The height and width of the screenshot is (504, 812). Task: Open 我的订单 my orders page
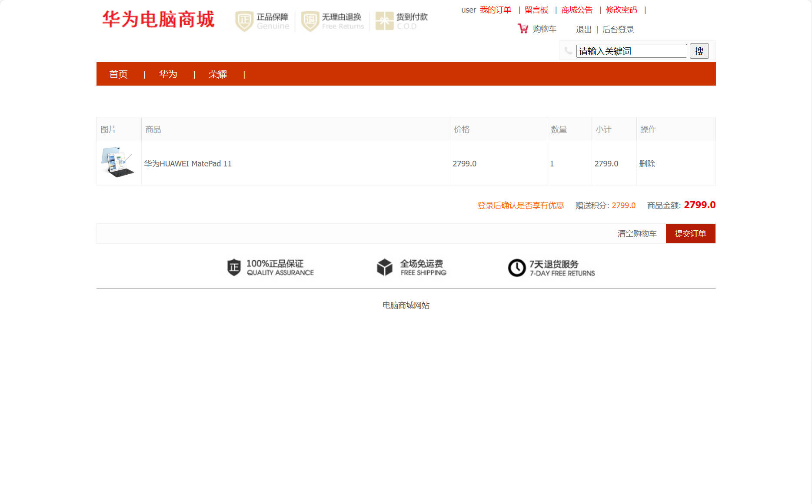(x=496, y=10)
